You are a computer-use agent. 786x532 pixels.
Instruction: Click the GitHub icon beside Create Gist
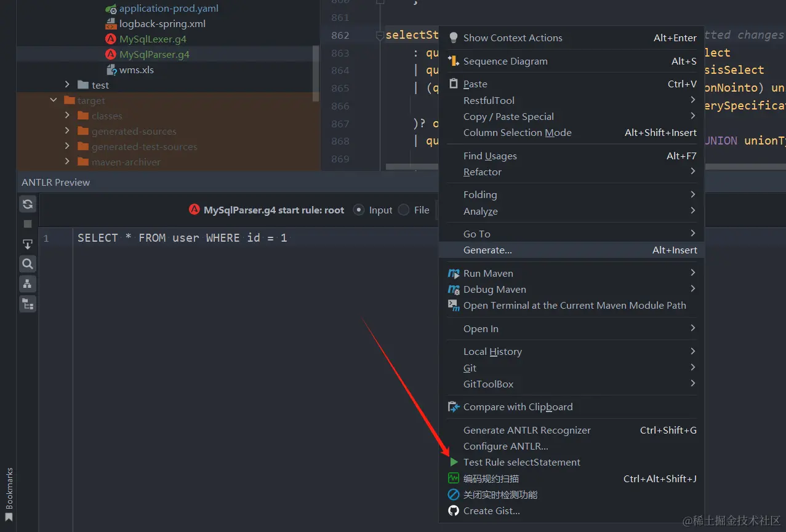[x=454, y=510]
